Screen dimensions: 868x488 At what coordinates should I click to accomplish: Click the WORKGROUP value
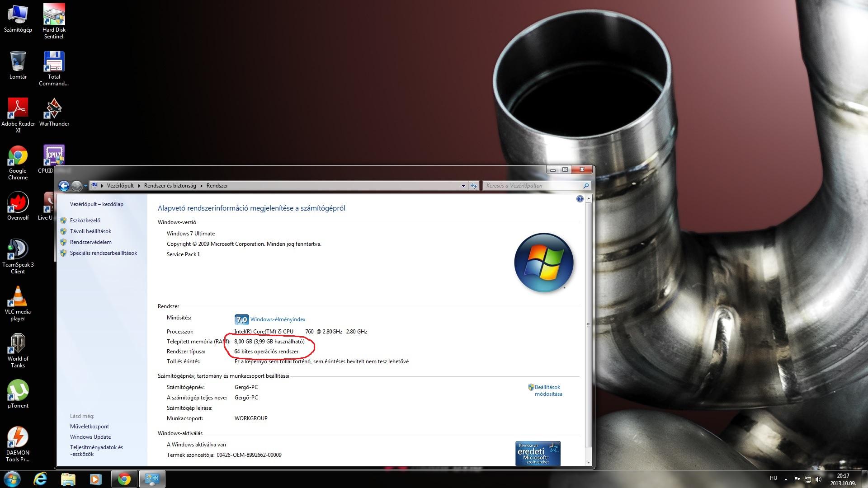(251, 418)
